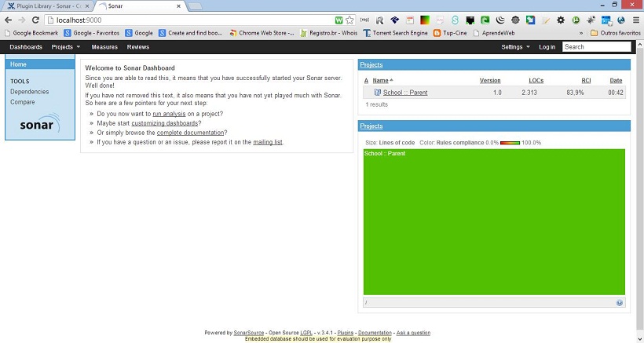Click the run analysis link
644x343 pixels.
click(x=169, y=114)
